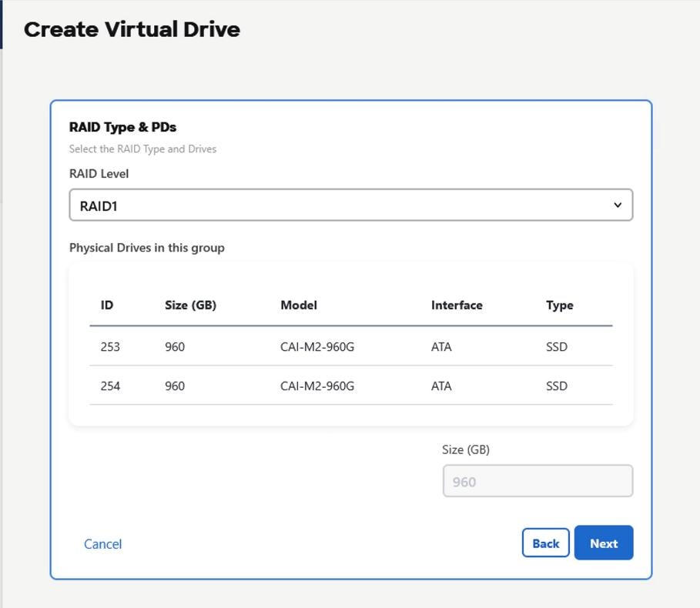Click the Size (GB) label above the input

pyautogui.click(x=466, y=449)
